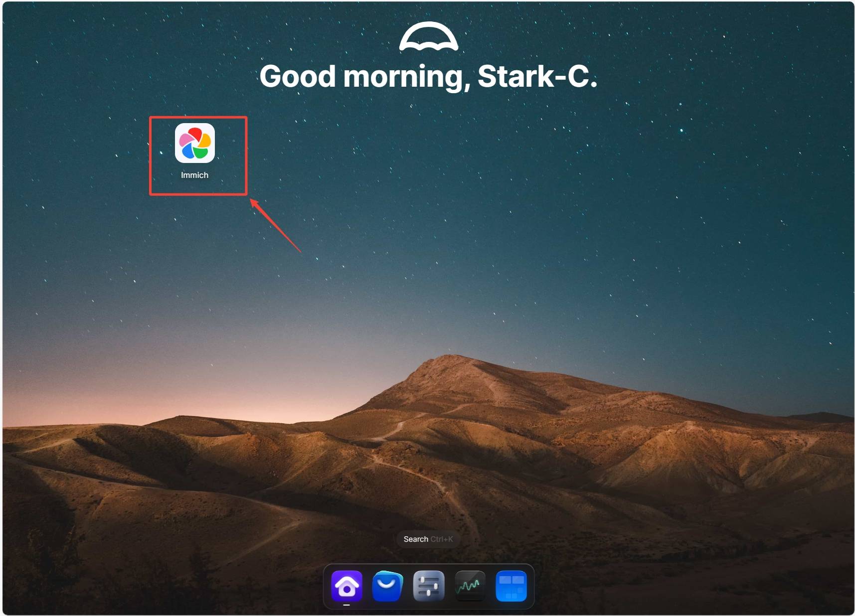The image size is (855, 616).
Task: Open the Widgets icon in the dock
Action: 511,586
